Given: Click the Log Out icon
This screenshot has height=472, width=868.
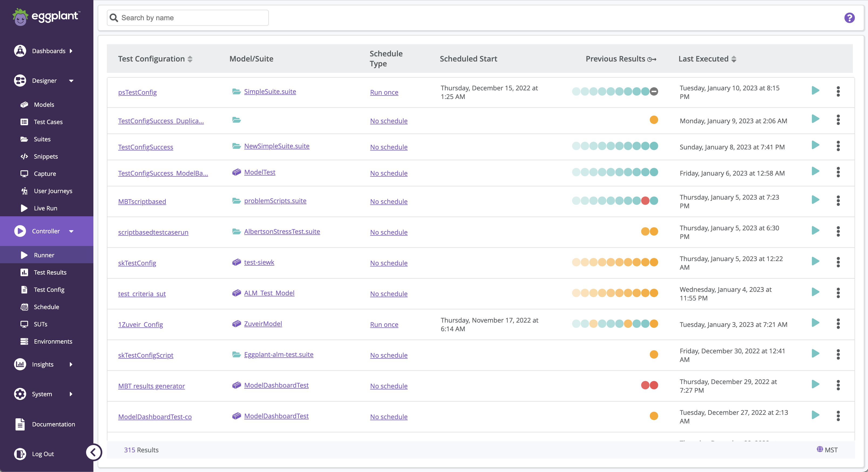Looking at the screenshot, I should click(x=20, y=454).
